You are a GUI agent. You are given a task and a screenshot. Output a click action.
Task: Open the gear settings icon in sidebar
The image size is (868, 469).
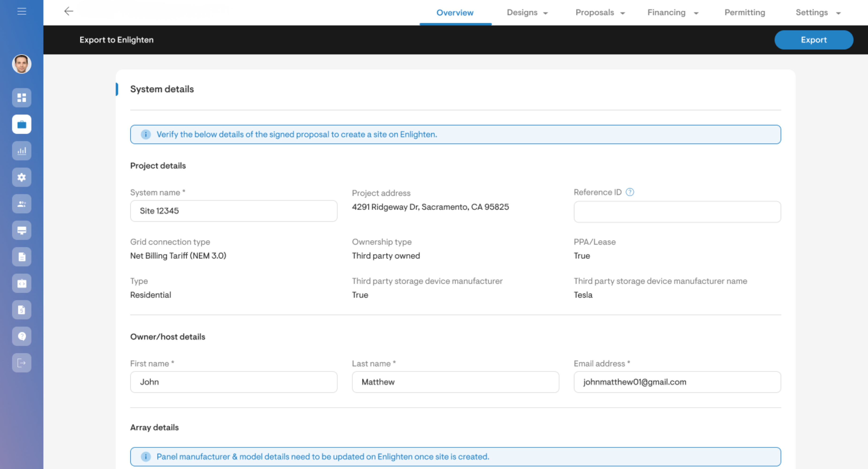[x=22, y=177]
